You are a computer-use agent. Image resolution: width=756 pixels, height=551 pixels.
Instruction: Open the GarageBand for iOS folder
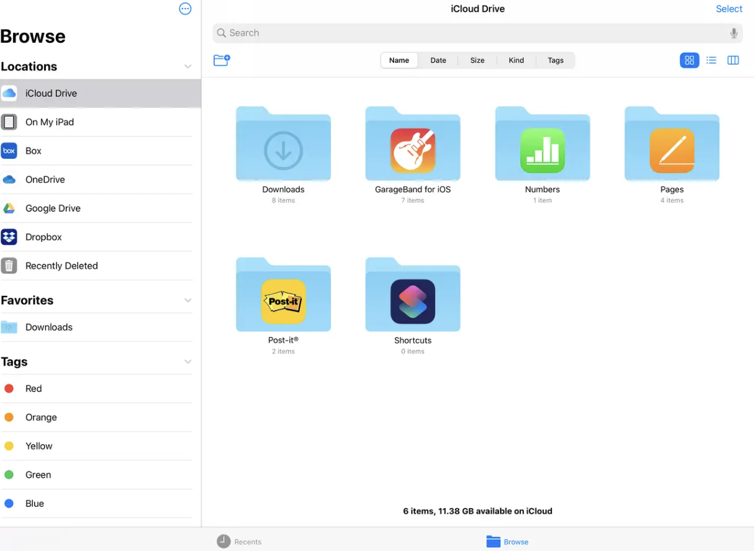pyautogui.click(x=413, y=144)
